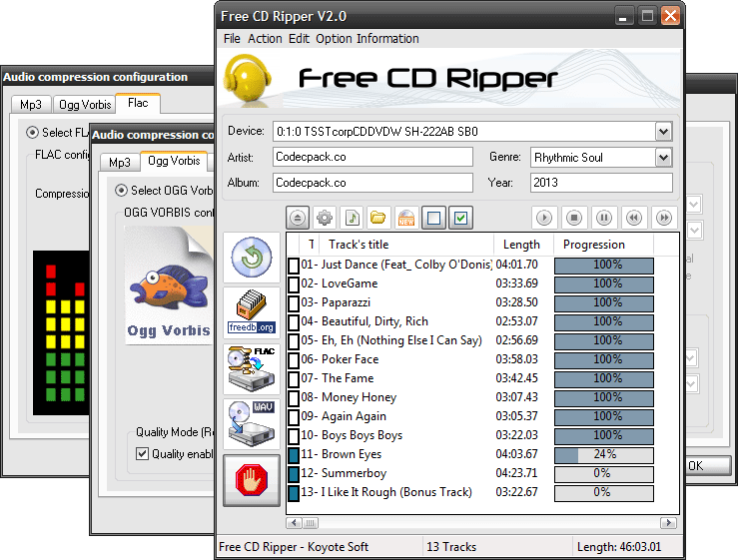This screenshot has height=560, width=738.
Task: Click the Ogg Vorbis fish logo image
Action: tap(169, 287)
